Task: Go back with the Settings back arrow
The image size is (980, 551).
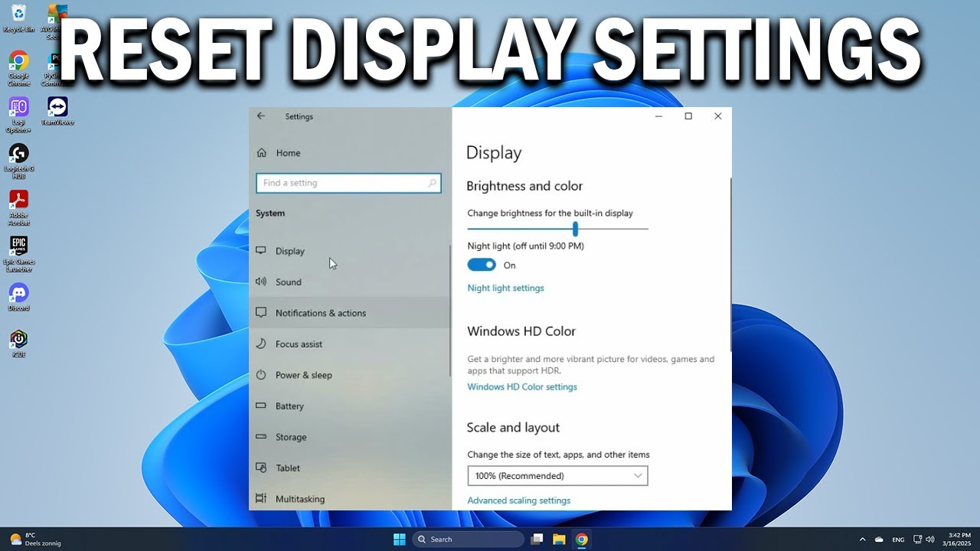Action: 261,116
